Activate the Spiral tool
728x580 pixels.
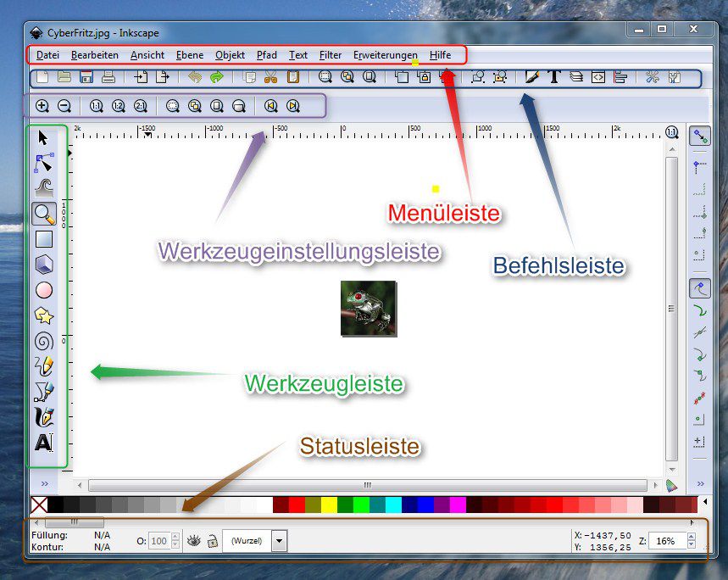pos(44,341)
